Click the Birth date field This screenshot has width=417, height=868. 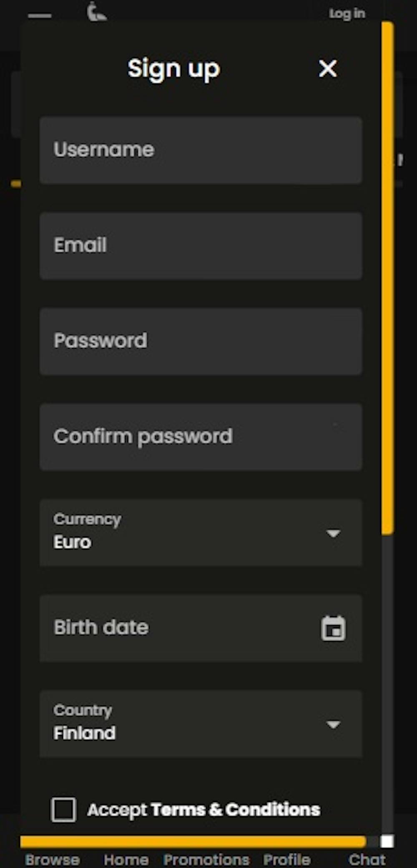[x=201, y=628]
